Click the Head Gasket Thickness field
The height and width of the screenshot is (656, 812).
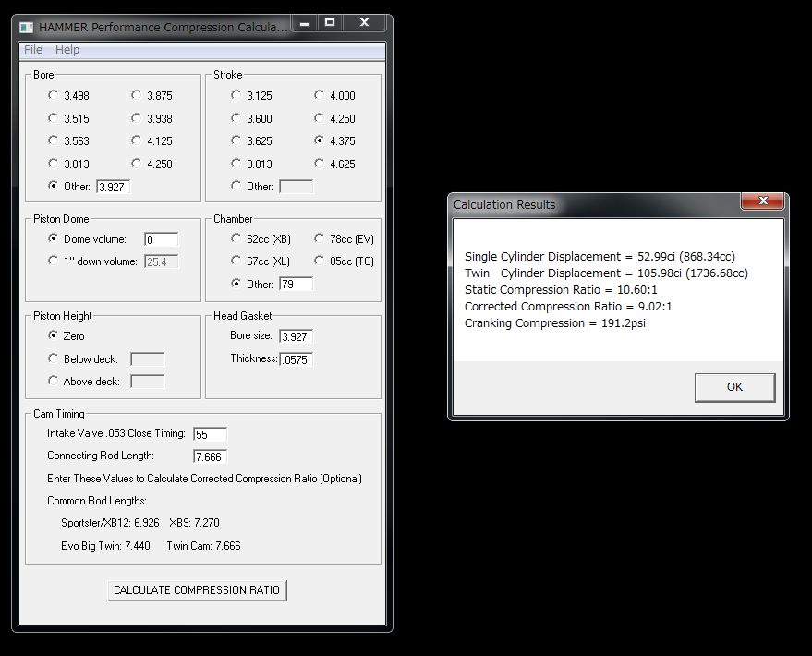[x=296, y=359]
